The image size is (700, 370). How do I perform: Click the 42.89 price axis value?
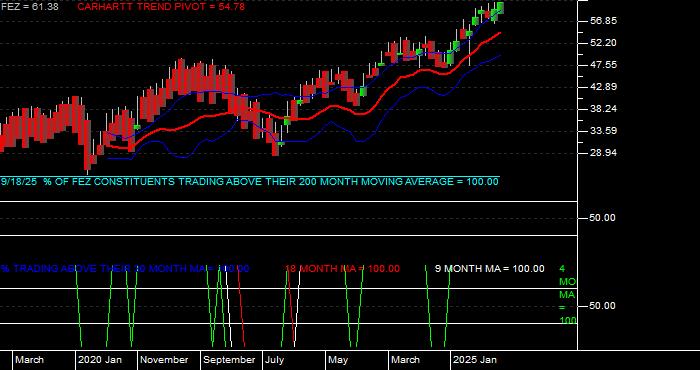coord(603,87)
